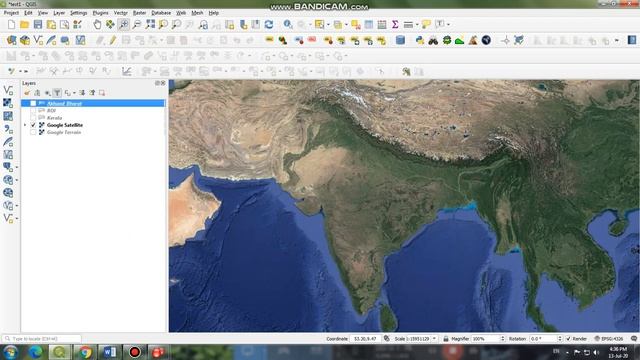This screenshot has height=360, width=640.
Task: Open the Vector menu
Action: coord(120,13)
